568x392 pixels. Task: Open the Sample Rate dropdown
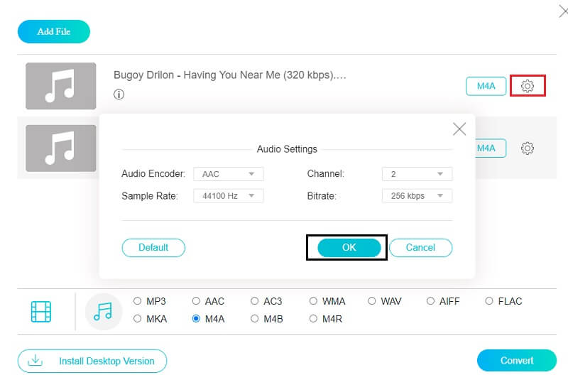click(228, 195)
